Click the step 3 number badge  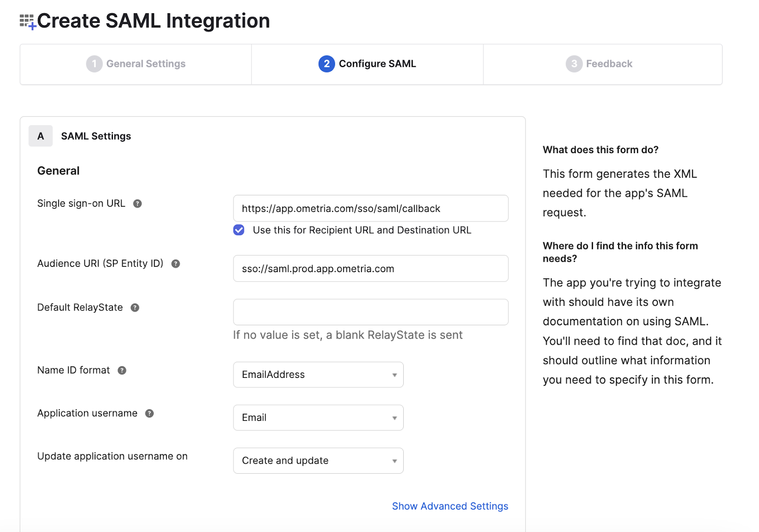(574, 64)
